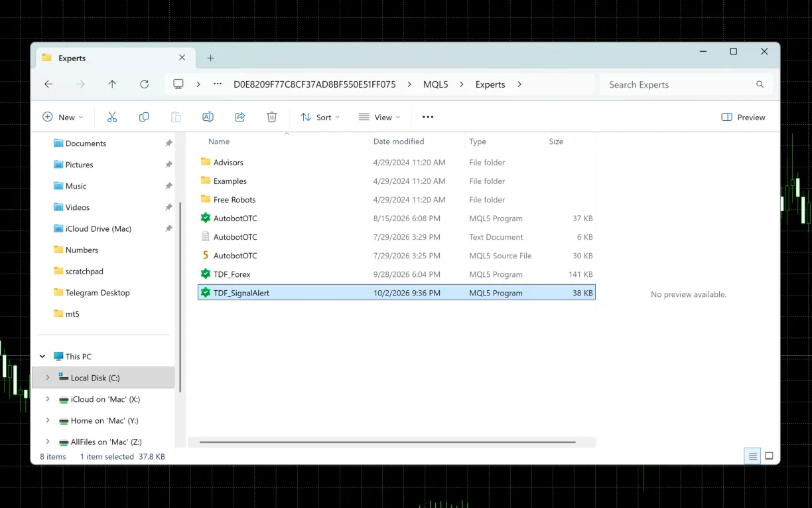This screenshot has height=508, width=812.
Task: Add a new tab with plus button
Action: [x=210, y=58]
